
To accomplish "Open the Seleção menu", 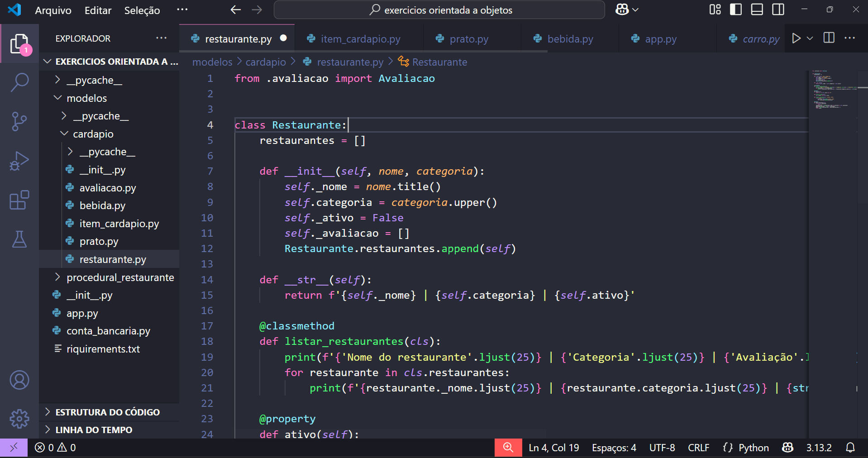I will click(142, 10).
